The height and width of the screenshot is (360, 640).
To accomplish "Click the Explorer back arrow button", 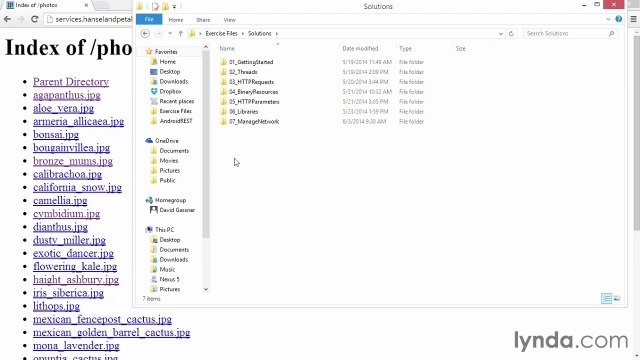I will pos(145,33).
